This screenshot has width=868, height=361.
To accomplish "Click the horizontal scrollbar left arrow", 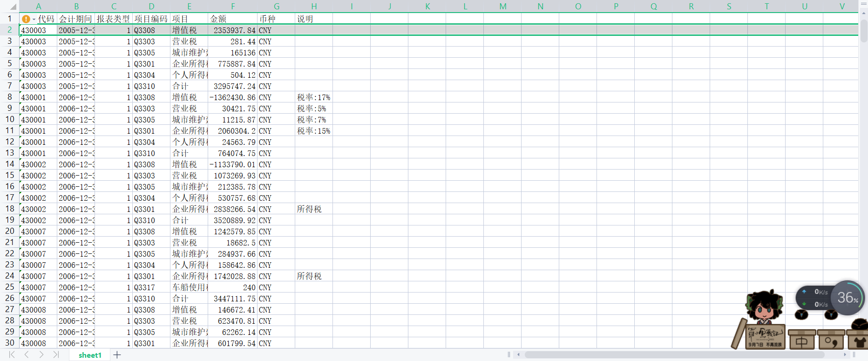I will pos(518,355).
